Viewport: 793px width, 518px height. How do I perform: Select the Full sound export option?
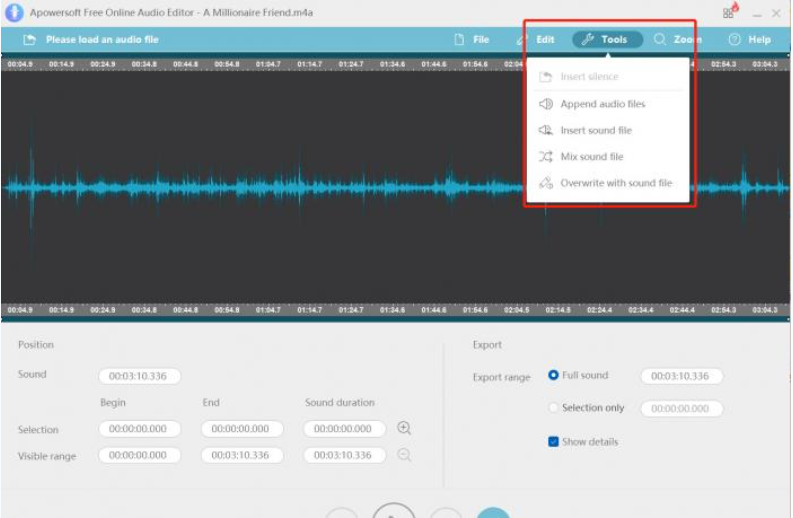553,375
